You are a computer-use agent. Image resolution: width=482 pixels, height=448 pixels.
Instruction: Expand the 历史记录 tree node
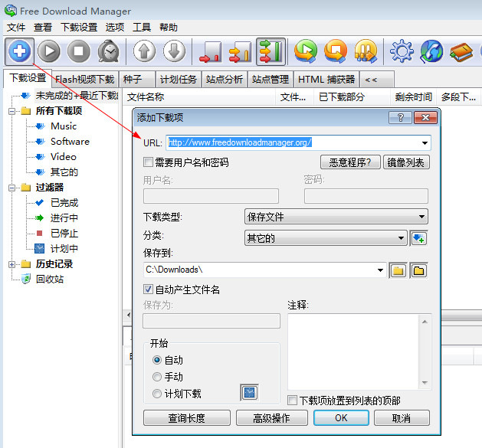pos(12,264)
